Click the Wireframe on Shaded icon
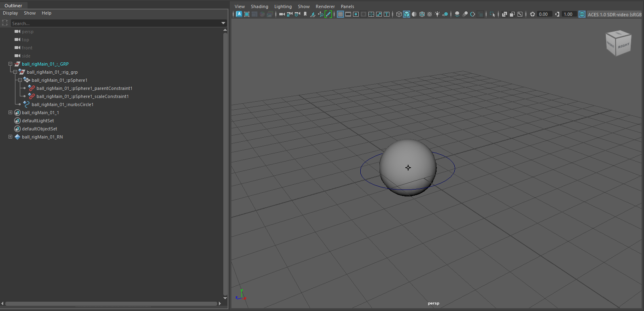Screen dimensions: 644x311 pyautogui.click(x=422, y=14)
